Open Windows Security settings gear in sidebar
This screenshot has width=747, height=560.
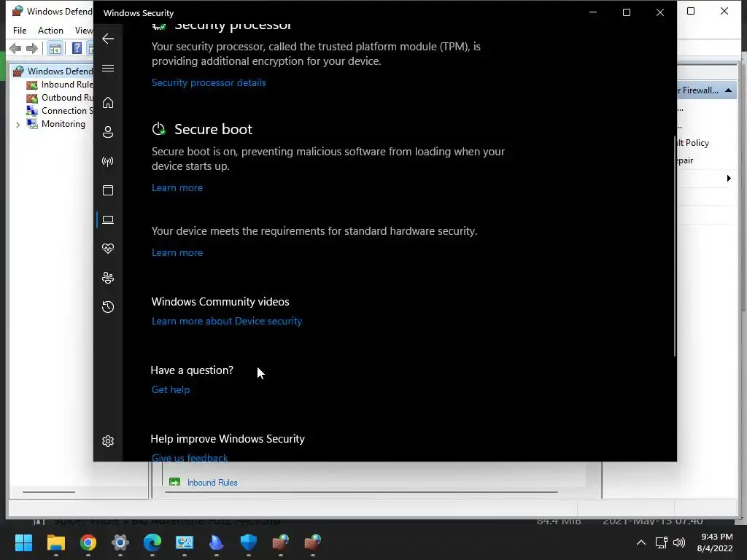pos(108,441)
